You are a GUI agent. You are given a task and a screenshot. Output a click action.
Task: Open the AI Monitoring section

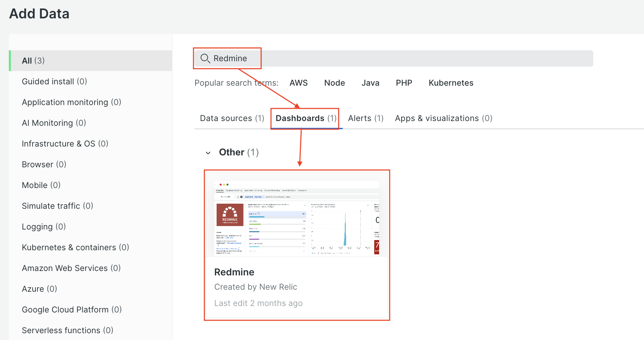coord(53,123)
